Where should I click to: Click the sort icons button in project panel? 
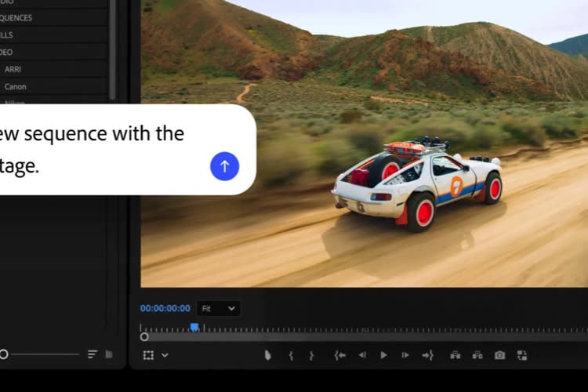click(x=93, y=354)
